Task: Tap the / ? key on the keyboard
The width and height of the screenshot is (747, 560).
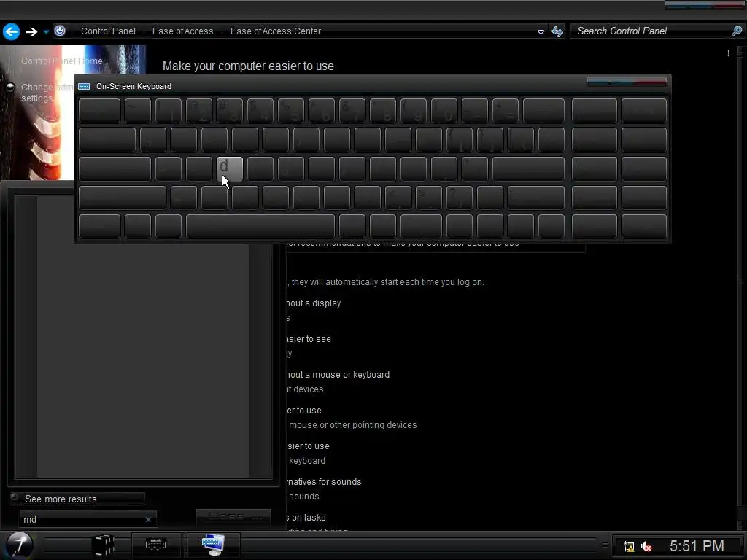Action: click(460, 198)
